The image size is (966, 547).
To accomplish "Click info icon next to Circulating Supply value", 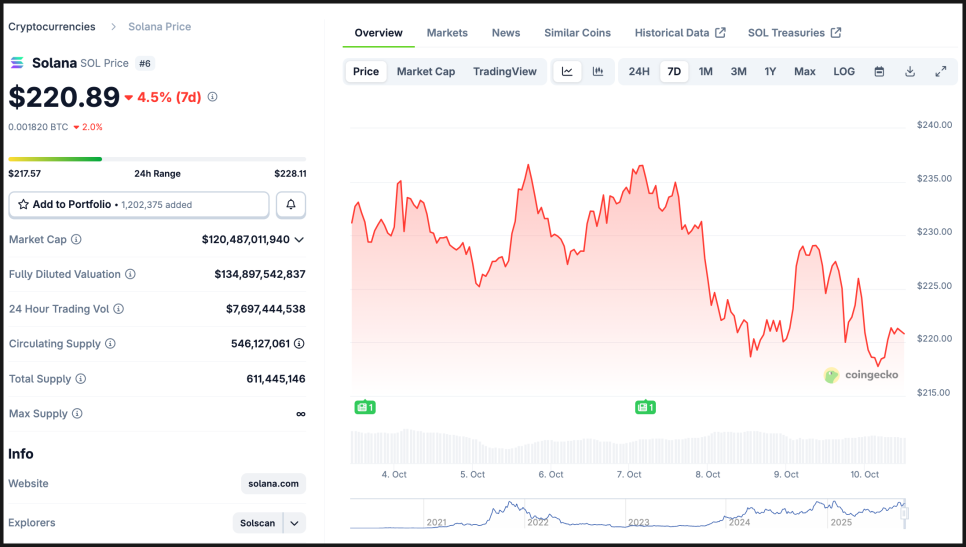I will click(299, 344).
